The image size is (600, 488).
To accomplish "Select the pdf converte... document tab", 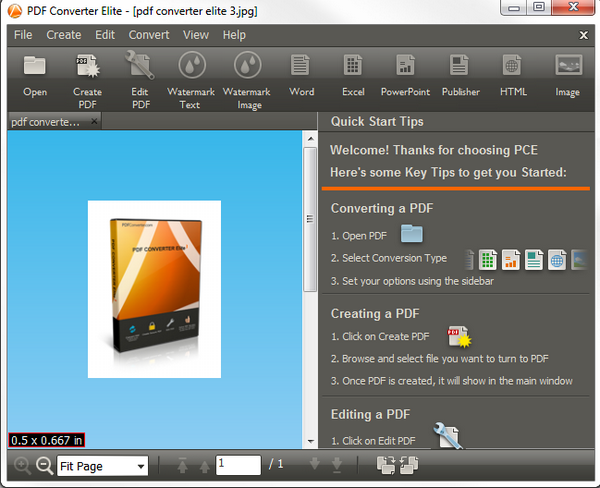I will [46, 122].
